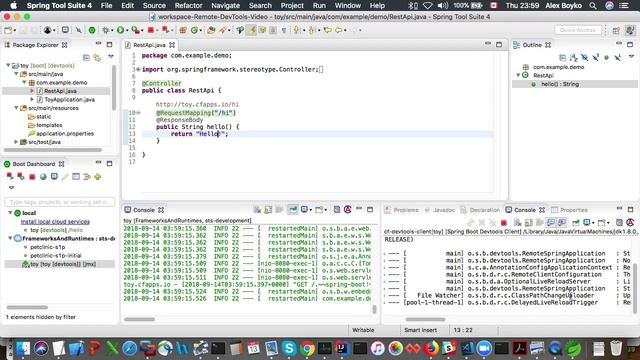Collapse FrameworksAndRuntimes node in Boot Dashboard
The width and height of the screenshot is (640, 360).
point(10,238)
